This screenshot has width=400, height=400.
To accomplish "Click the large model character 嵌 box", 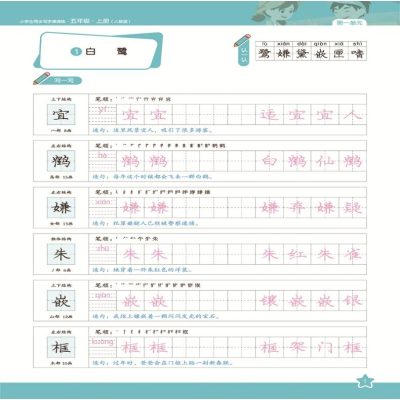I will coord(61,301).
